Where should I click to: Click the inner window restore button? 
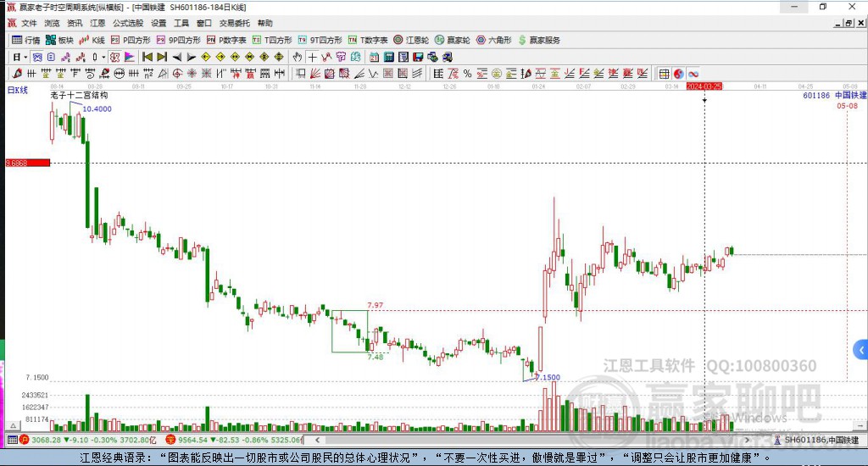coord(849,23)
